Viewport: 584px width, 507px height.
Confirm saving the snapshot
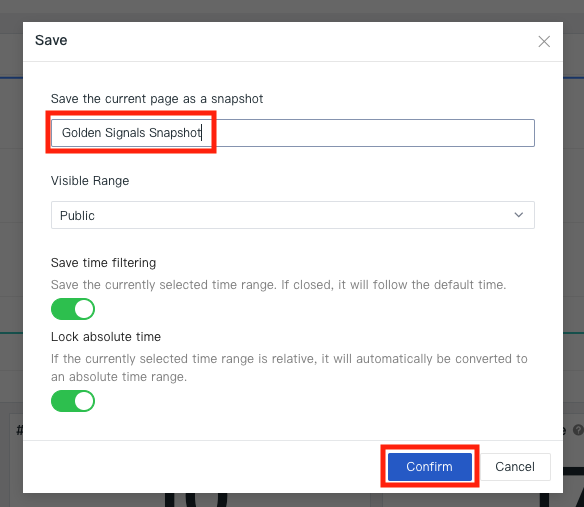430,467
